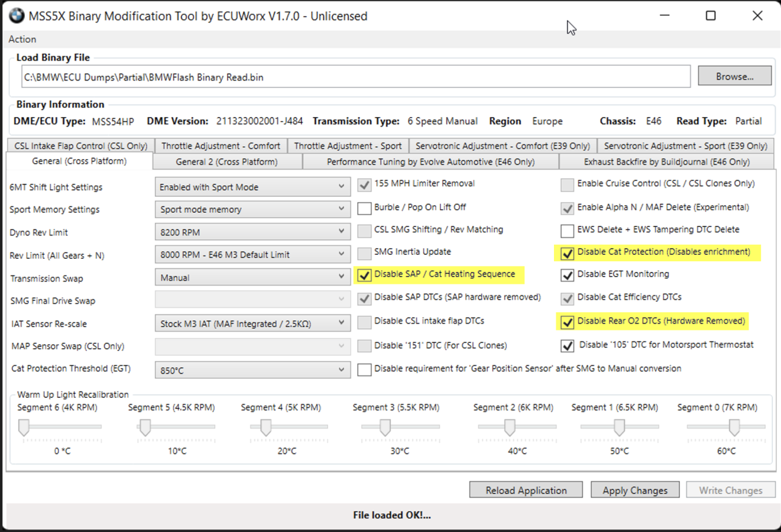Image resolution: width=781 pixels, height=532 pixels.
Task: Maximize the ECUWorx tool window
Action: (x=711, y=16)
